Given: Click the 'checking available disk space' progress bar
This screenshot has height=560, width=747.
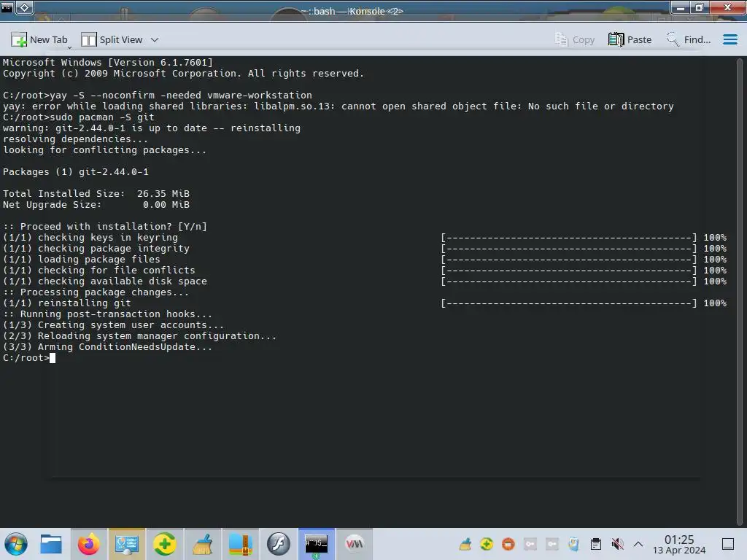Looking at the screenshot, I should [x=569, y=281].
